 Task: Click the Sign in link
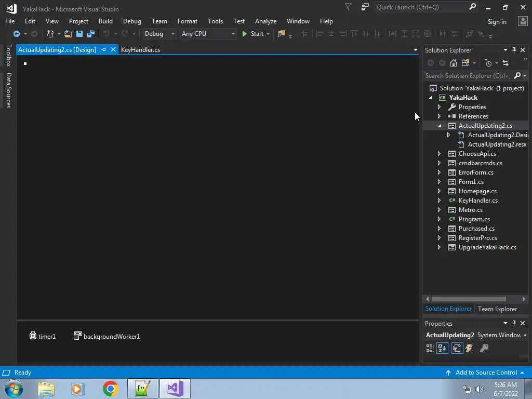(497, 22)
